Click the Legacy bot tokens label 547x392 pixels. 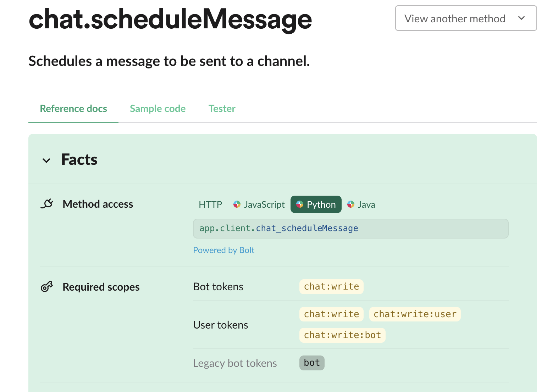tap(235, 363)
